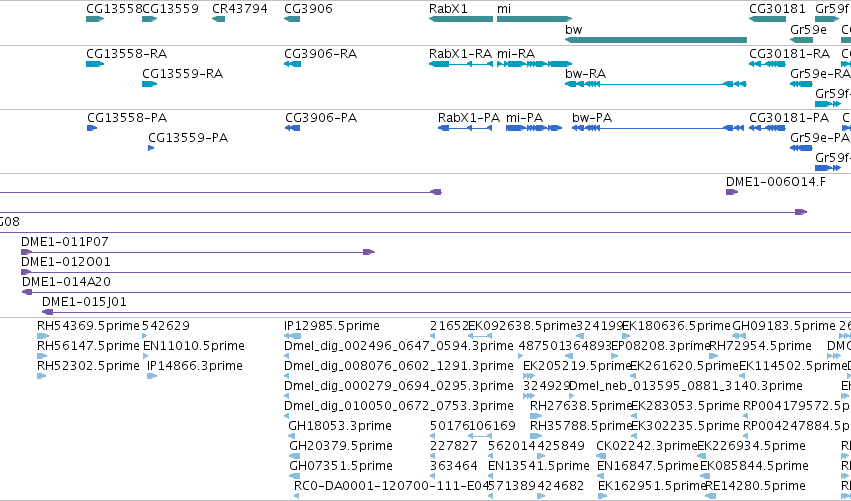Select the Gr59e-RA transcript

(x=801, y=84)
